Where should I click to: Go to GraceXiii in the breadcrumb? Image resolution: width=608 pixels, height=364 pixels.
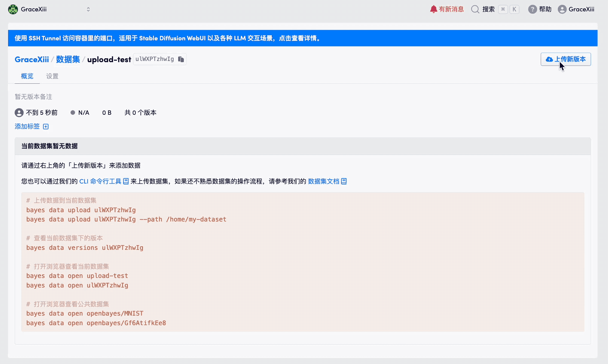[x=32, y=59]
